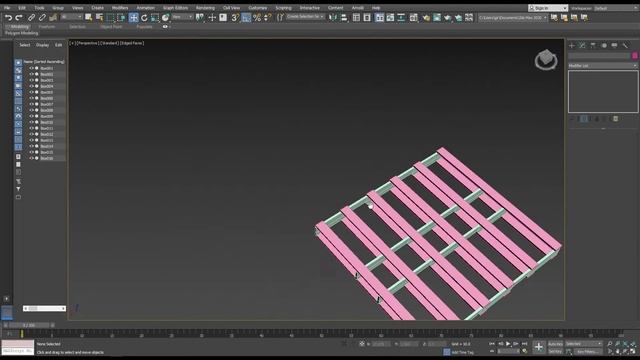This screenshot has height=360, width=640.
Task: Toggle the Scene Explorer button
Action: coord(356,18)
